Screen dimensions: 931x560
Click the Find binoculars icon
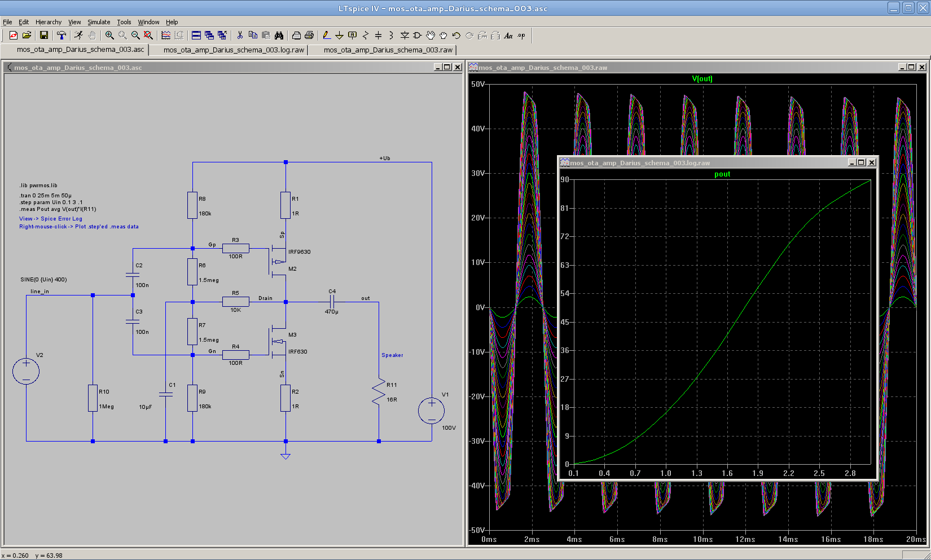pyautogui.click(x=279, y=36)
